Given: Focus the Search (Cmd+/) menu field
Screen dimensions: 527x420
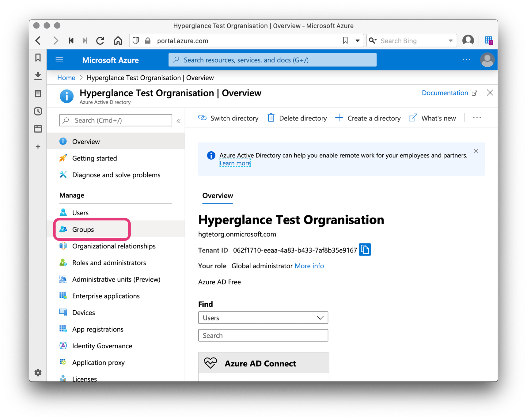Looking at the screenshot, I should [x=116, y=120].
